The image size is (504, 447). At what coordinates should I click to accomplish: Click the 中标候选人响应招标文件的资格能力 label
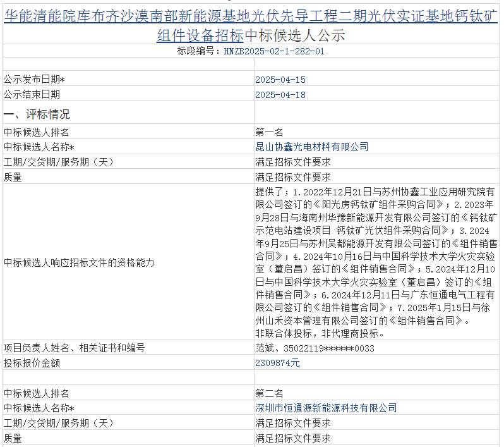point(79,262)
